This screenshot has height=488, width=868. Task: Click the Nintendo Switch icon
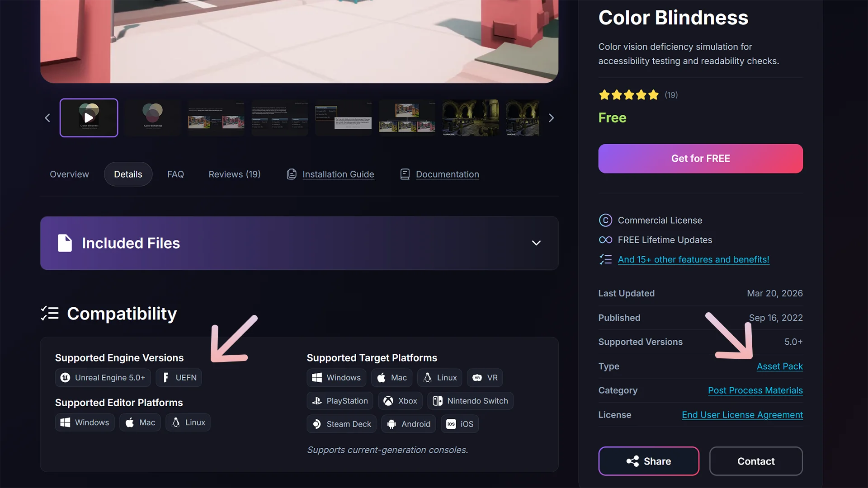pos(438,401)
